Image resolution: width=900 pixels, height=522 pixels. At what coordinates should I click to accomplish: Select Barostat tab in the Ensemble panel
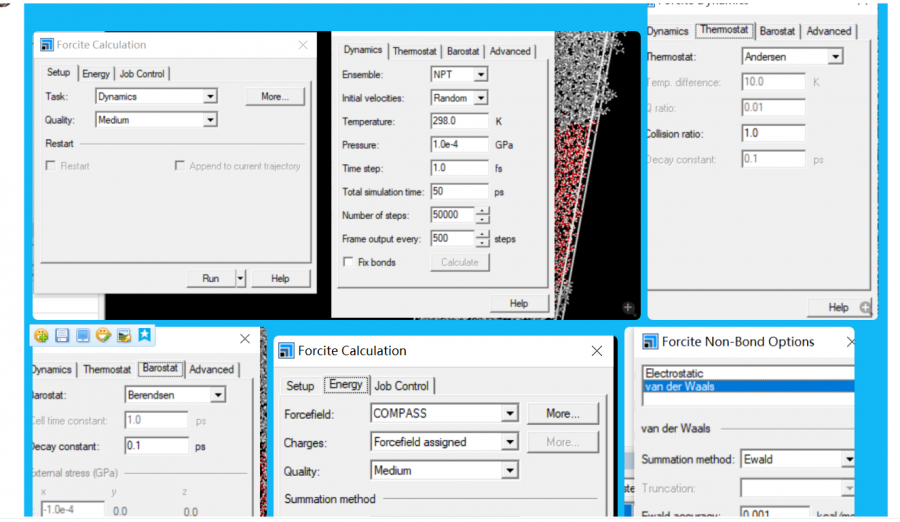point(463,51)
